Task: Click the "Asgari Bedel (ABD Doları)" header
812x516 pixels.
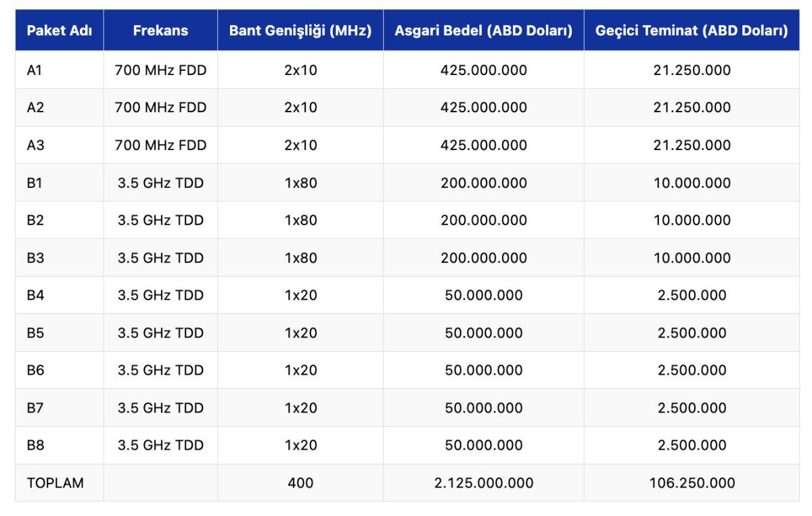Action: tap(483, 30)
